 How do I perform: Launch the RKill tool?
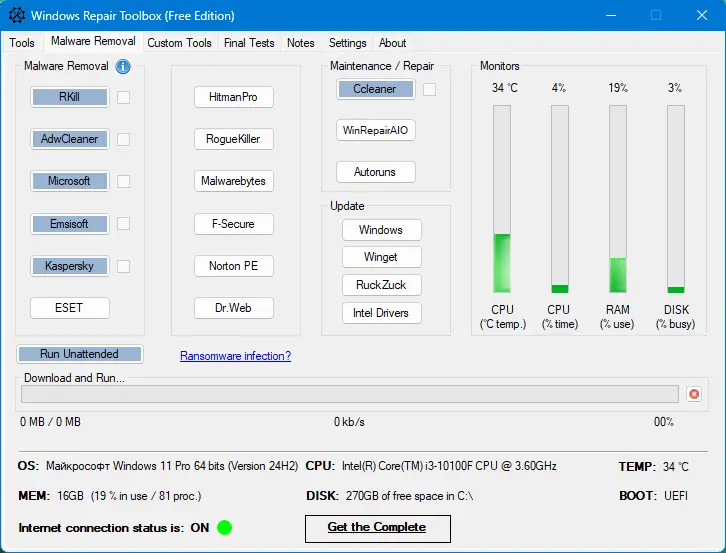pyautogui.click(x=69, y=97)
